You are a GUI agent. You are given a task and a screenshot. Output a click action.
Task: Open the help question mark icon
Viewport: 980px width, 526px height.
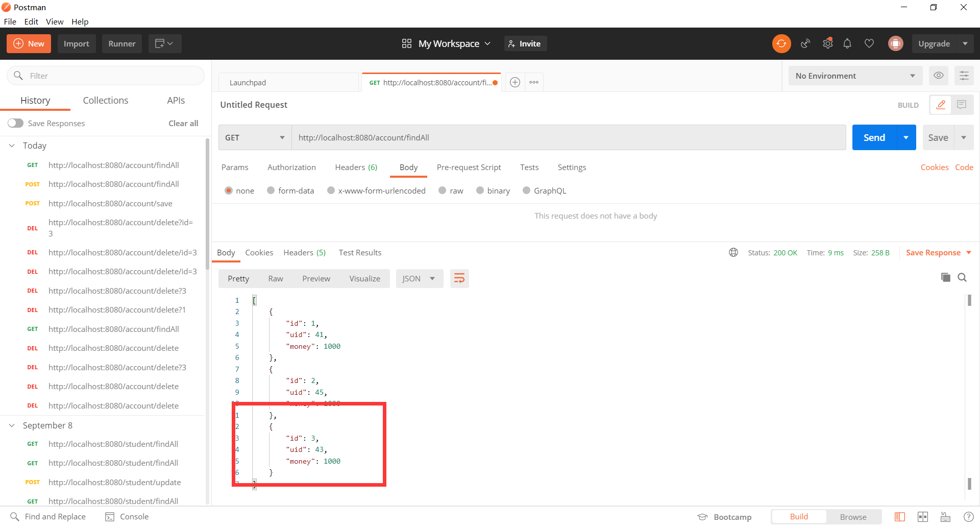(968, 517)
